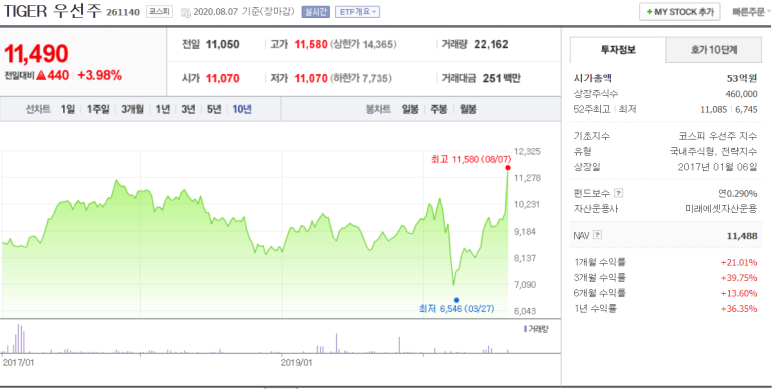Select the 6개월 수익률 +13.60% value
This screenshot has width=773, height=389.
point(739,293)
